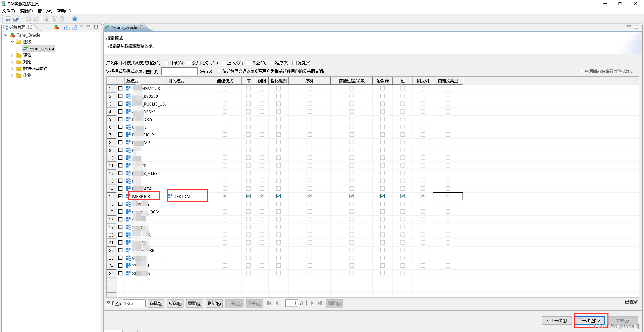The image size is (644, 332).
Task: Click the 区间 range input field
Action: pos(134,303)
